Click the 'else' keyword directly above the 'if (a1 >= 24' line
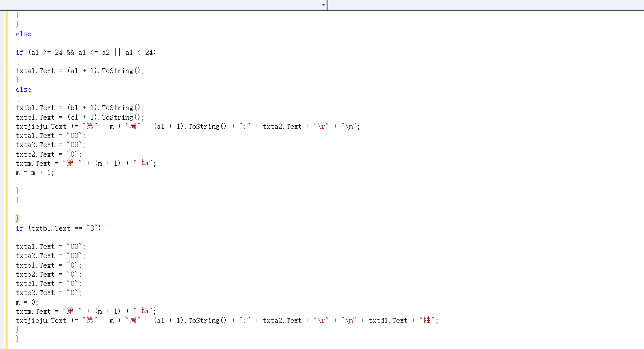 coord(24,34)
